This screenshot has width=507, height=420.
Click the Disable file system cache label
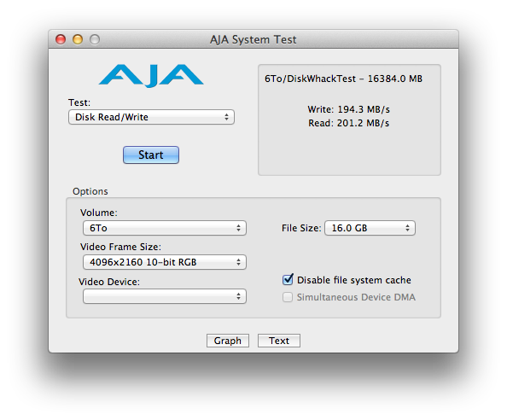pos(354,280)
